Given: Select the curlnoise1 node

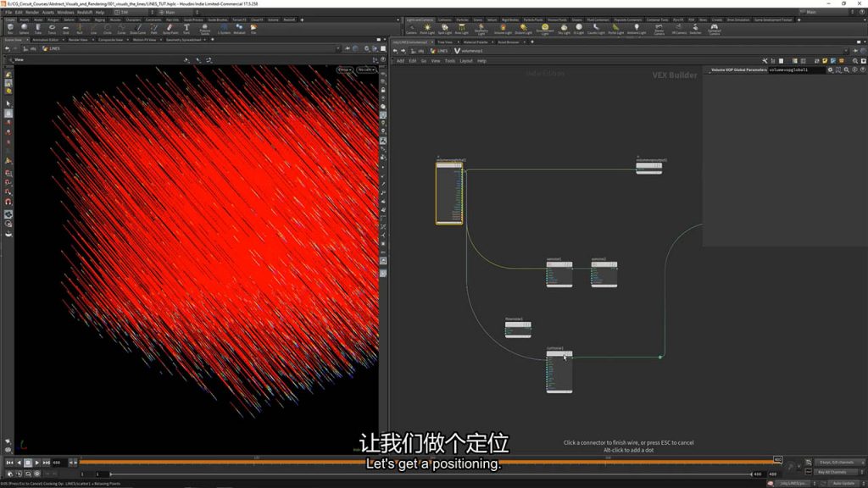Looking at the screenshot, I should [559, 372].
